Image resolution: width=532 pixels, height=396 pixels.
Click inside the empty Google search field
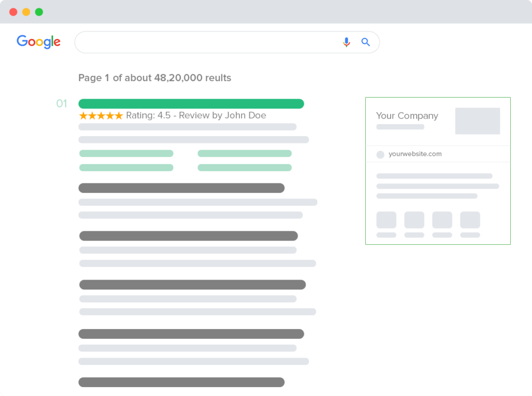208,42
